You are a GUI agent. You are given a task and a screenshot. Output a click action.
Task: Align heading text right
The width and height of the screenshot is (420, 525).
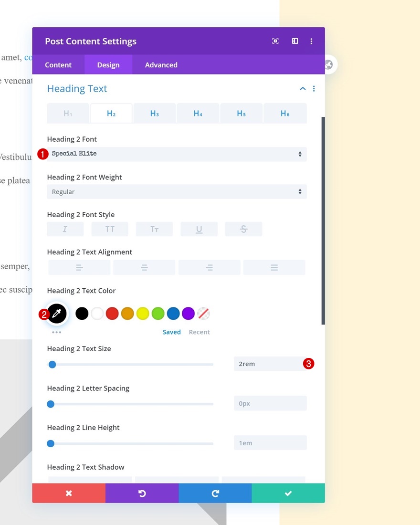pos(210,268)
